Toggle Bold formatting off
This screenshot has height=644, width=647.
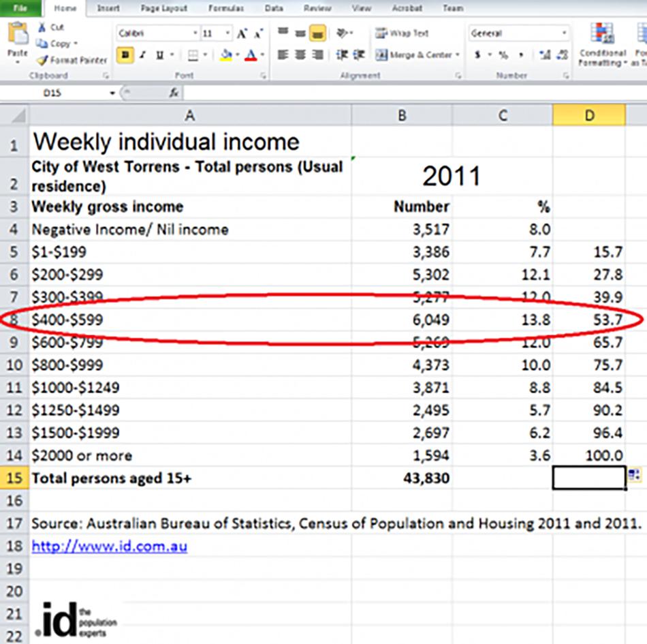[125, 55]
